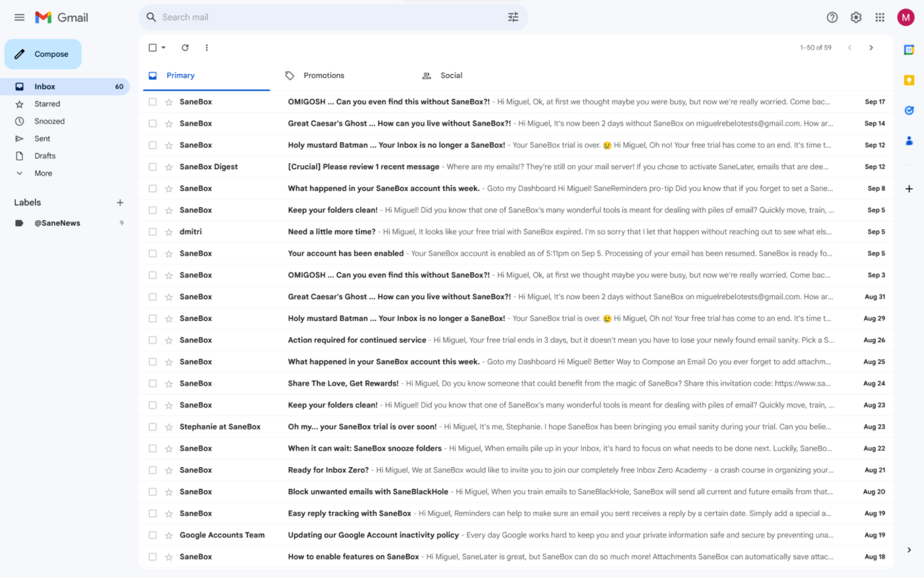Click the Search mail field
This screenshot has height=578, width=924.
pos(333,17)
